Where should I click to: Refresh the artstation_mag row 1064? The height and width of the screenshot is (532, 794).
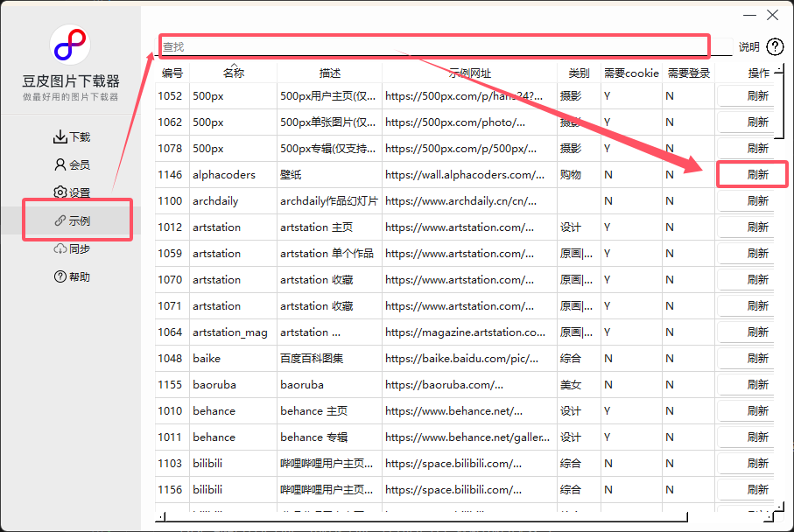(746, 332)
